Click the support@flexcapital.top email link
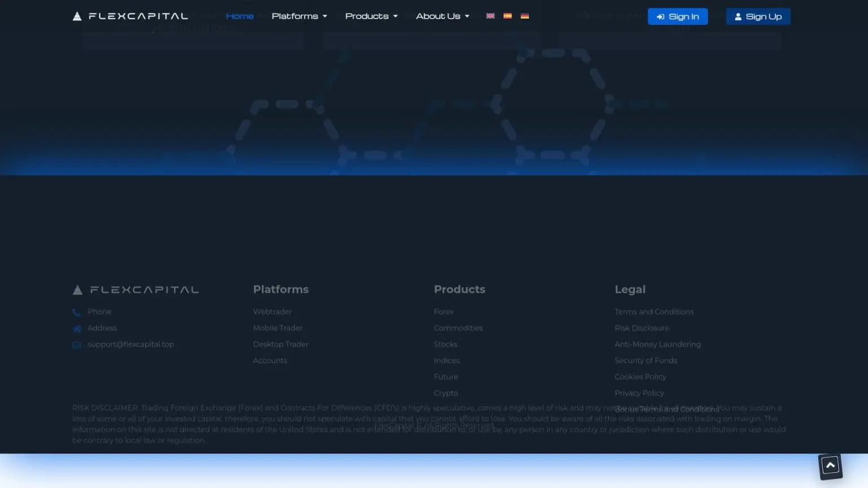The height and width of the screenshot is (488, 868). (x=131, y=345)
